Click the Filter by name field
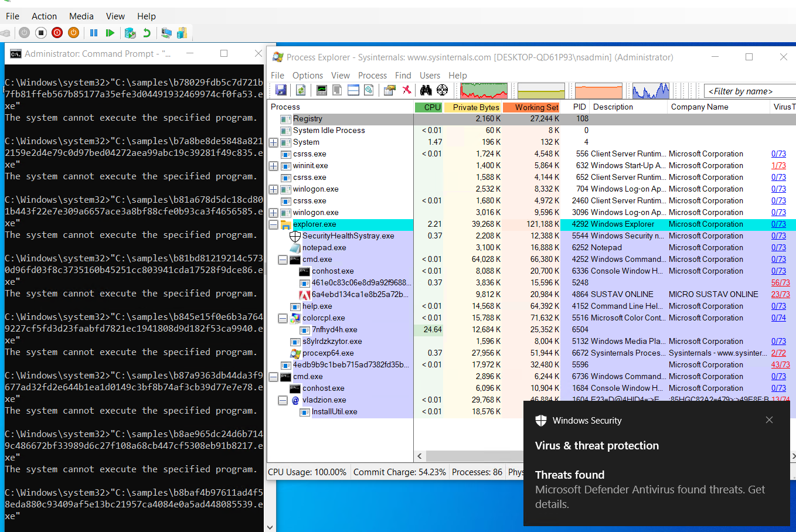The height and width of the screenshot is (532, 796). click(750, 91)
